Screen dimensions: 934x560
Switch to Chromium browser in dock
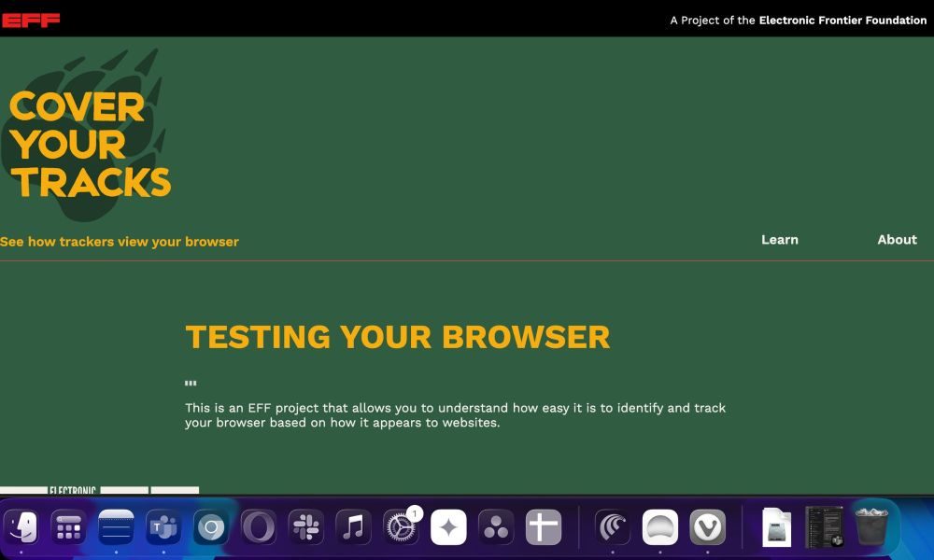[x=211, y=527]
